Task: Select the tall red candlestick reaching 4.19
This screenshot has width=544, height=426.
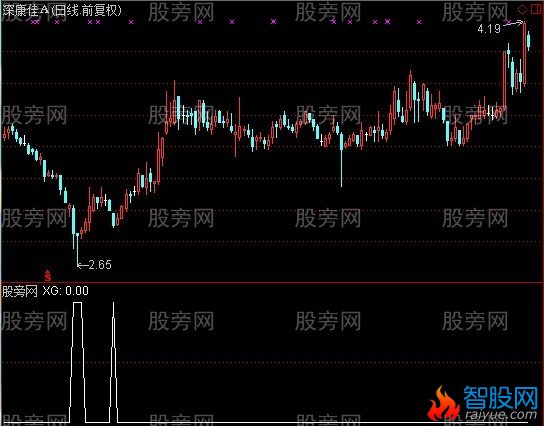Action: click(524, 54)
